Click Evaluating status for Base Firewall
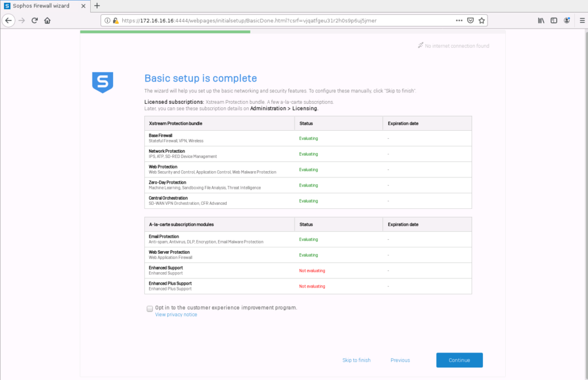The width and height of the screenshot is (588, 380). [308, 138]
